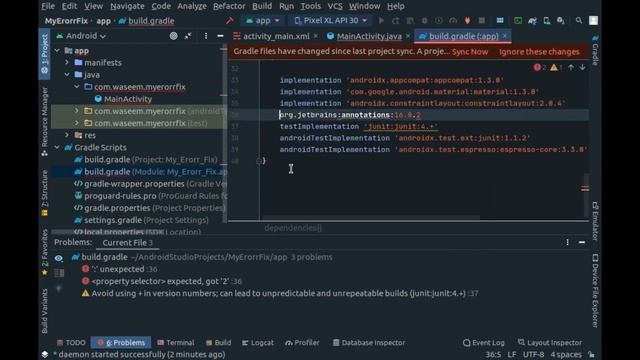
Task: Open the Terminal tool window button
Action: 176,342
